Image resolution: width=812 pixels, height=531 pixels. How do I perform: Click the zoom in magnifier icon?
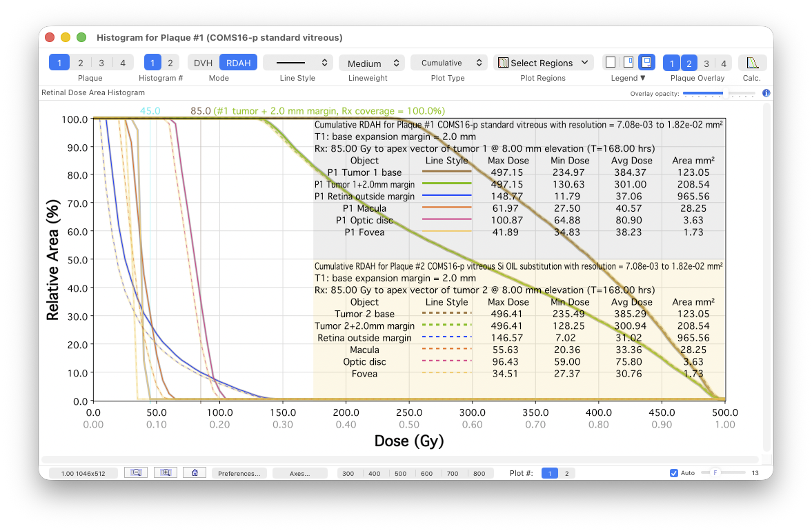[x=166, y=473]
